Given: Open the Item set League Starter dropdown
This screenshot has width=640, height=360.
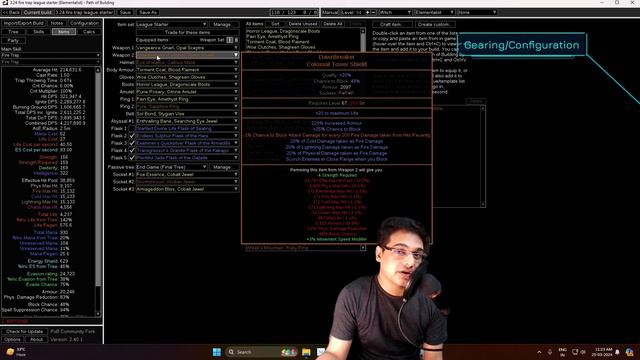Looking at the screenshot, I should [171, 24].
